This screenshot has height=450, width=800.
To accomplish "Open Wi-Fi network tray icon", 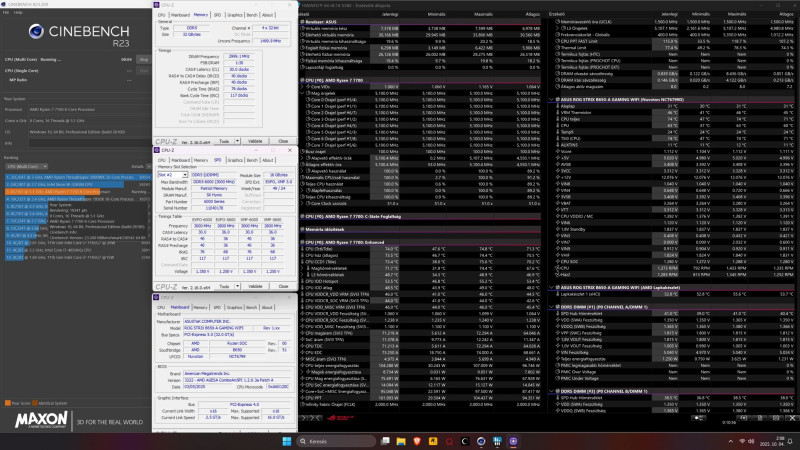I will click(x=742, y=441).
